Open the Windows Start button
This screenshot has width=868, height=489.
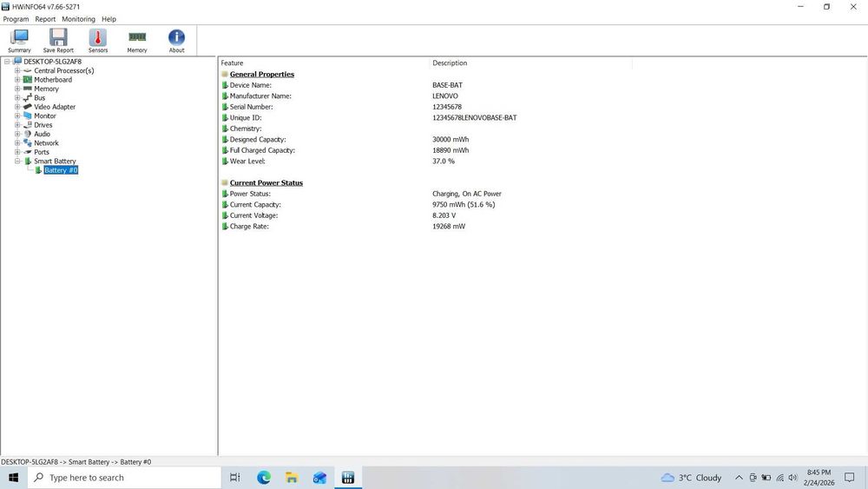[x=14, y=478]
